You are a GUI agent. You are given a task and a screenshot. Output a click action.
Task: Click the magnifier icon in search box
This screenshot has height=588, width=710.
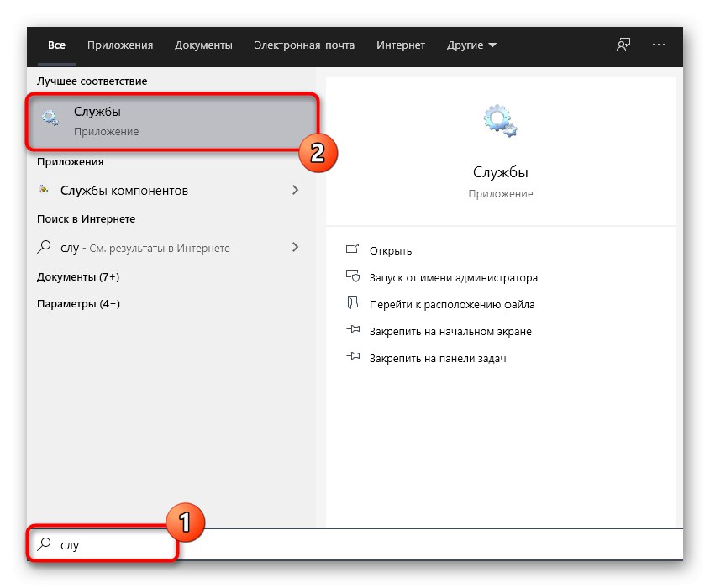click(x=45, y=544)
